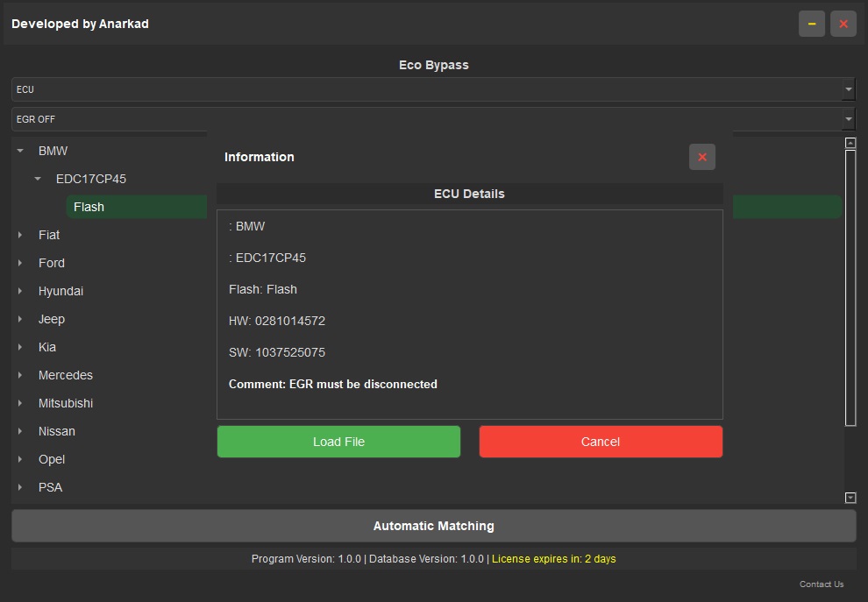This screenshot has height=602, width=868.
Task: Open the EGR OFF dropdown
Action: (433, 119)
